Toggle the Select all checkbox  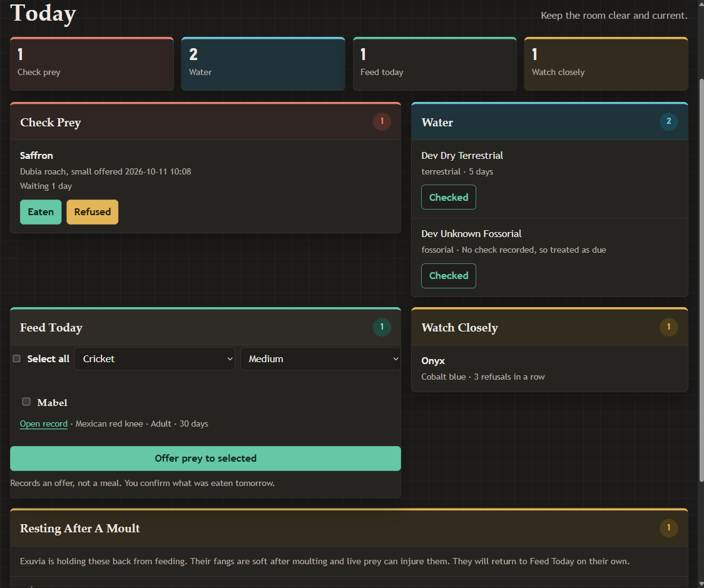17,358
